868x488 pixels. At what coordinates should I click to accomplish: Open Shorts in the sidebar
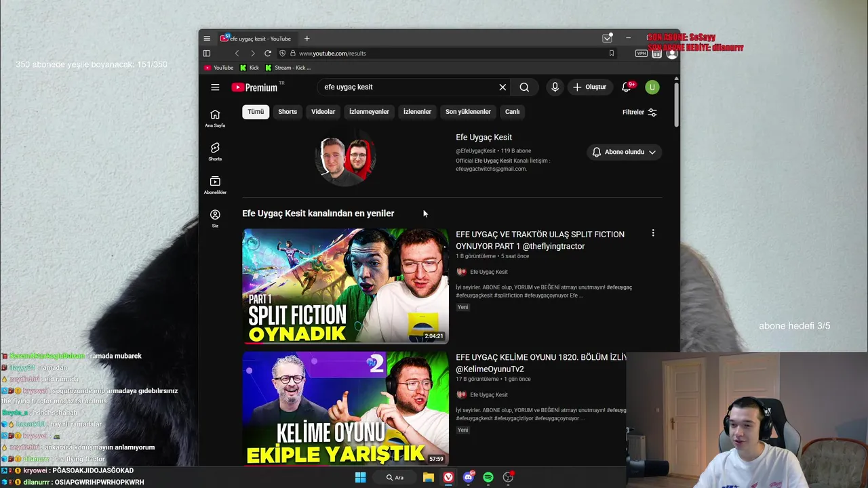(215, 152)
